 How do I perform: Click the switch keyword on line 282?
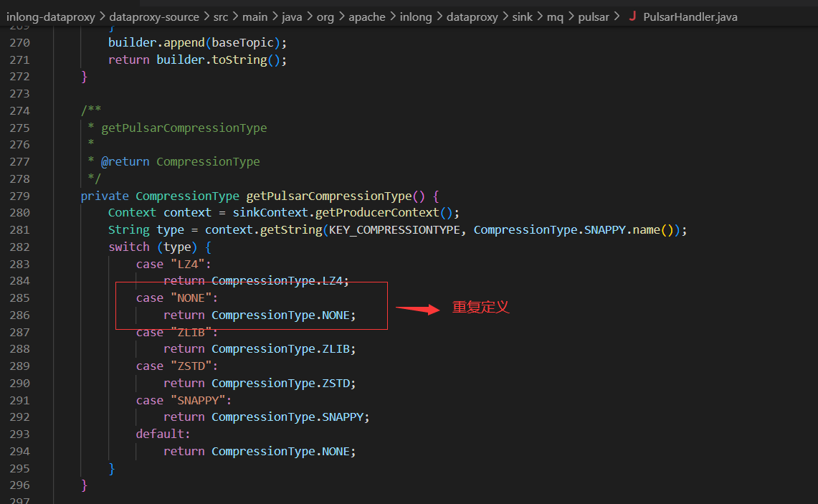pyautogui.click(x=128, y=247)
